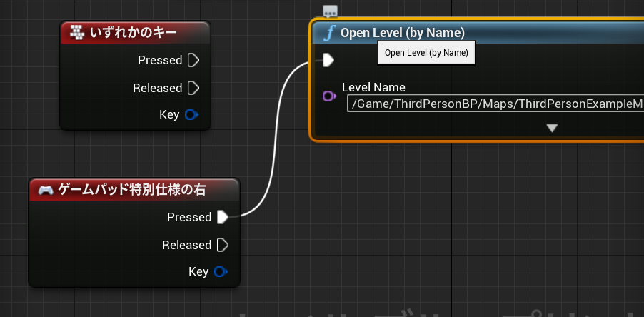Screen dimensions: 644x317
Task: Open the comment bubble above Open Level node
Action: click(x=331, y=11)
